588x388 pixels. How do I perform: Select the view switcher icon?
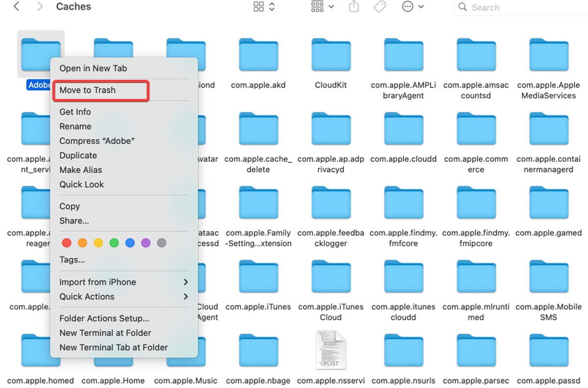pos(260,6)
